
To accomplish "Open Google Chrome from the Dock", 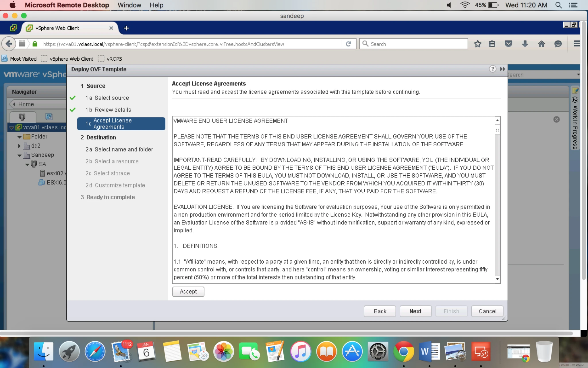I will (x=404, y=351).
